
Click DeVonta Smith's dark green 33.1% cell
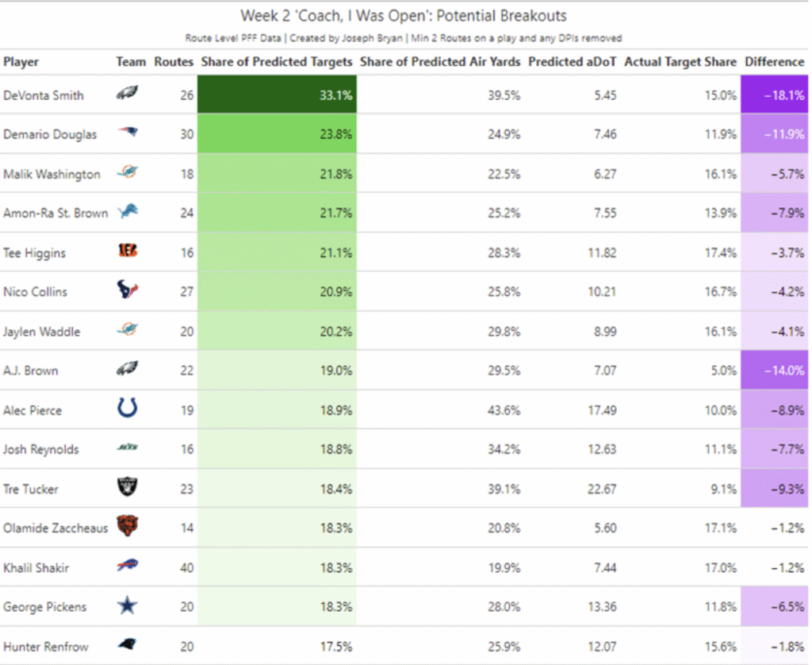277,95
